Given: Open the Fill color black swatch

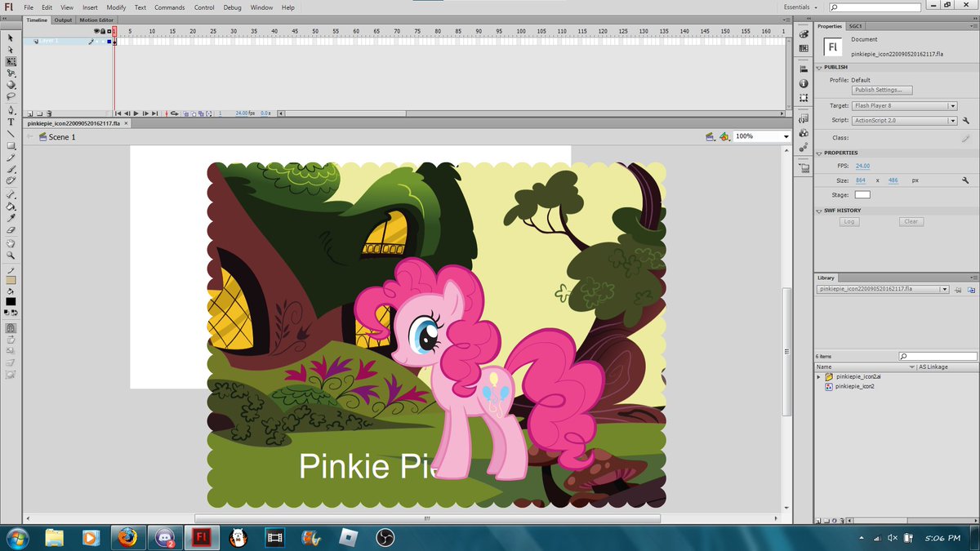Looking at the screenshot, I should tap(11, 301).
